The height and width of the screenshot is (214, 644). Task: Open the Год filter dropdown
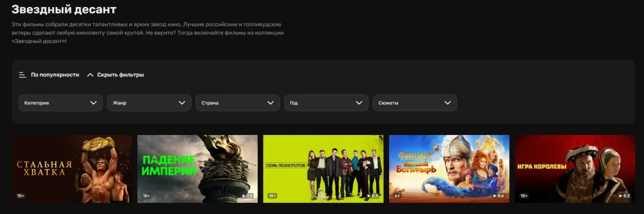(x=326, y=103)
